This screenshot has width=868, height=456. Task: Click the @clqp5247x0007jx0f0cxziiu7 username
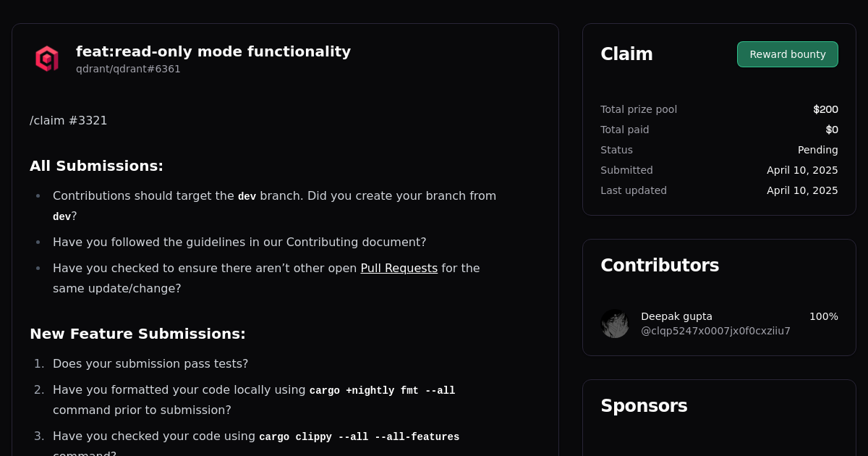(715, 331)
